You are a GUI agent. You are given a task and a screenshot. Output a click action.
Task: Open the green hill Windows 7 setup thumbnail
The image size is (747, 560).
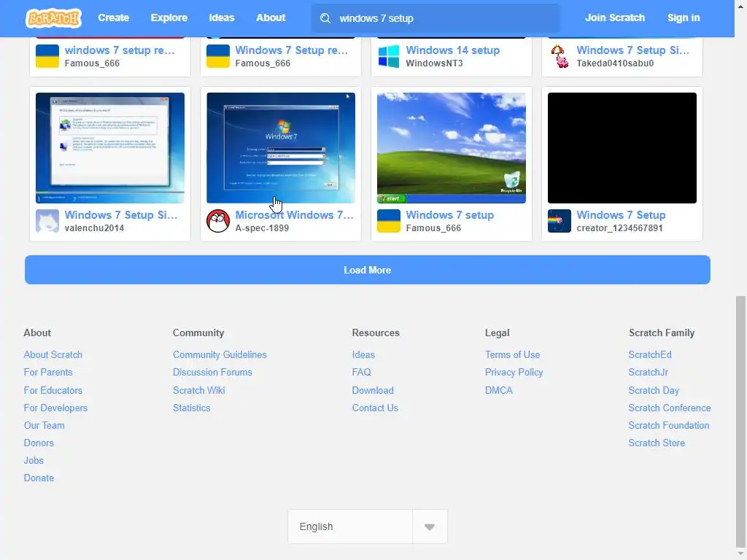[x=451, y=148]
